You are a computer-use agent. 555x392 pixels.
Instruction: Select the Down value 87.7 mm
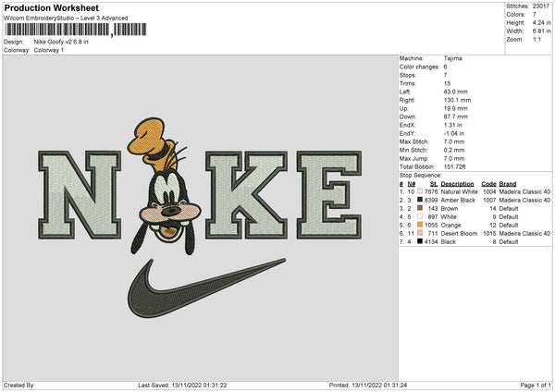pos(455,116)
